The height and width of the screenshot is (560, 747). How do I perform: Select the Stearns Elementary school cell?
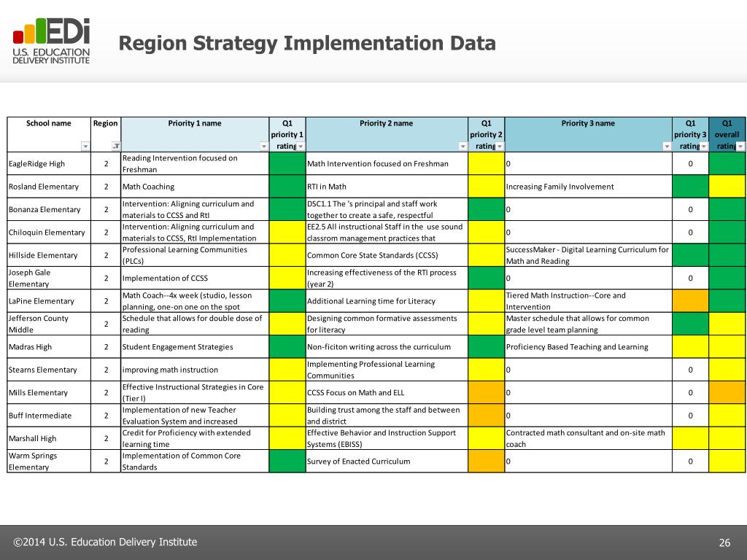pyautogui.click(x=49, y=369)
